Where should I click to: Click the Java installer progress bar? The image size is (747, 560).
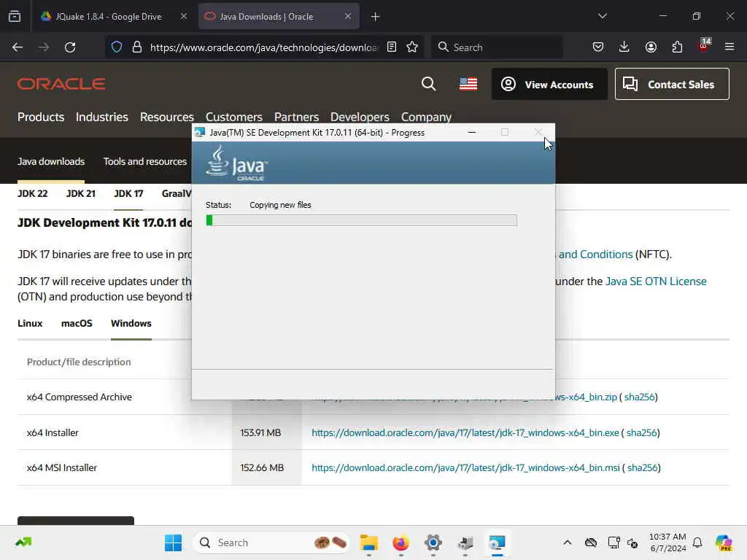pyautogui.click(x=362, y=220)
